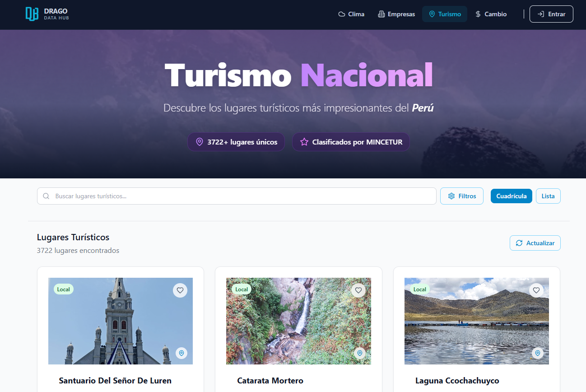Click Local tag on Catarata Mortero card
Screen dimensions: 586x392
(x=242, y=289)
